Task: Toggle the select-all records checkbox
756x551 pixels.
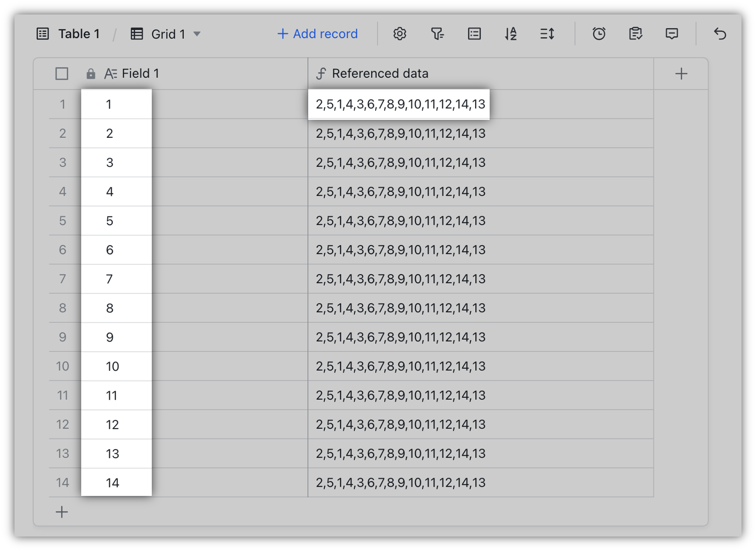Action: (62, 73)
